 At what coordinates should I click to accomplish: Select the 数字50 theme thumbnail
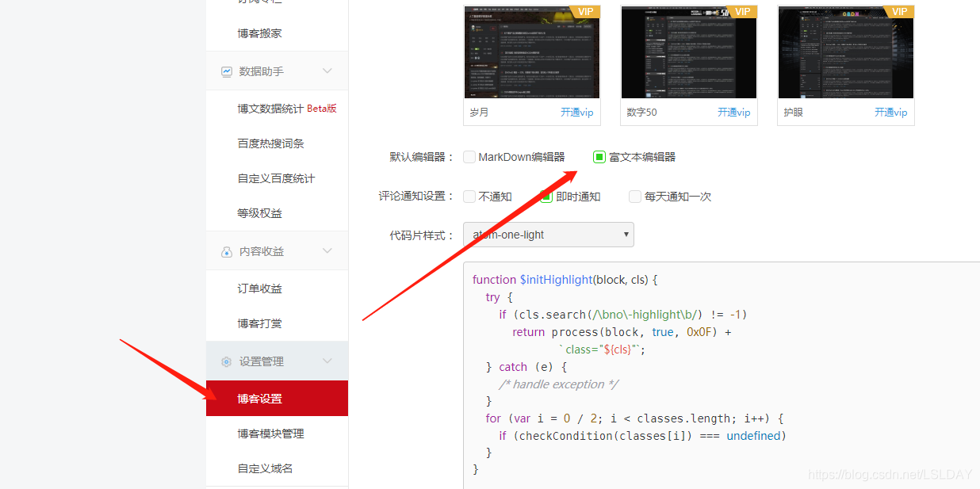click(689, 52)
